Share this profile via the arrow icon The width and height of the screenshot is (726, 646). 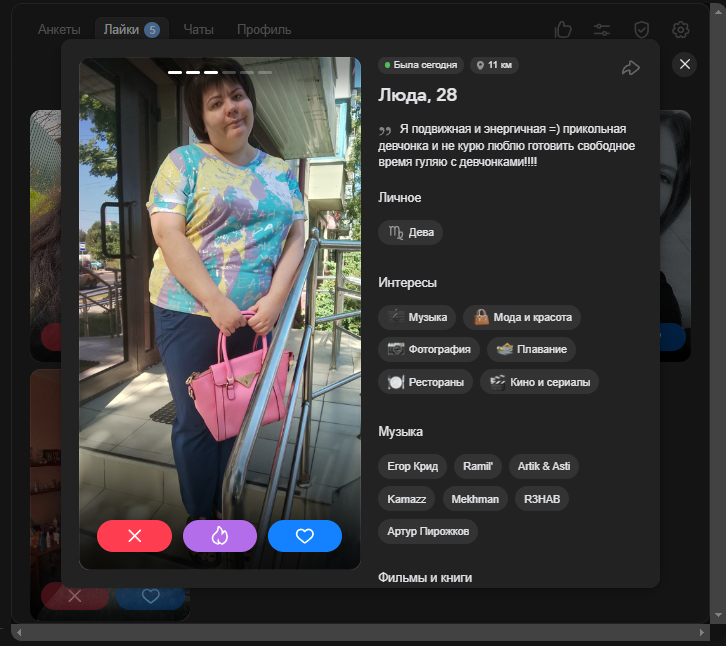(x=631, y=68)
